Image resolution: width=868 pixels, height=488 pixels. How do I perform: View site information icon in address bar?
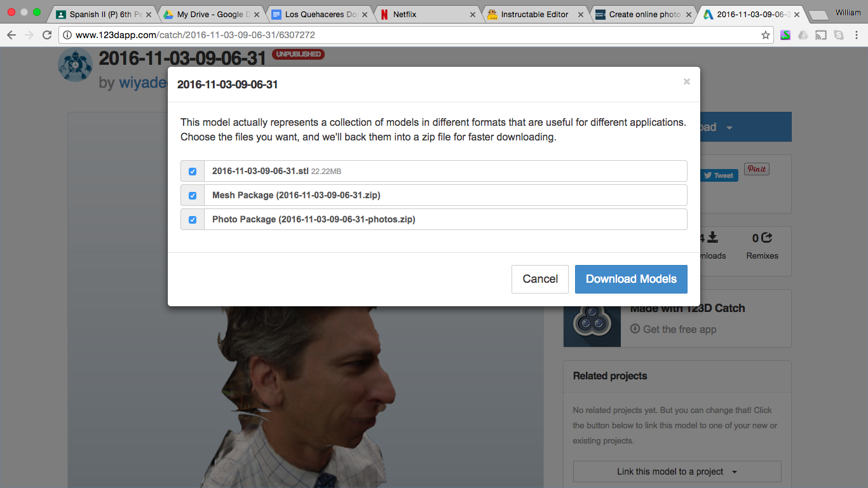(67, 35)
